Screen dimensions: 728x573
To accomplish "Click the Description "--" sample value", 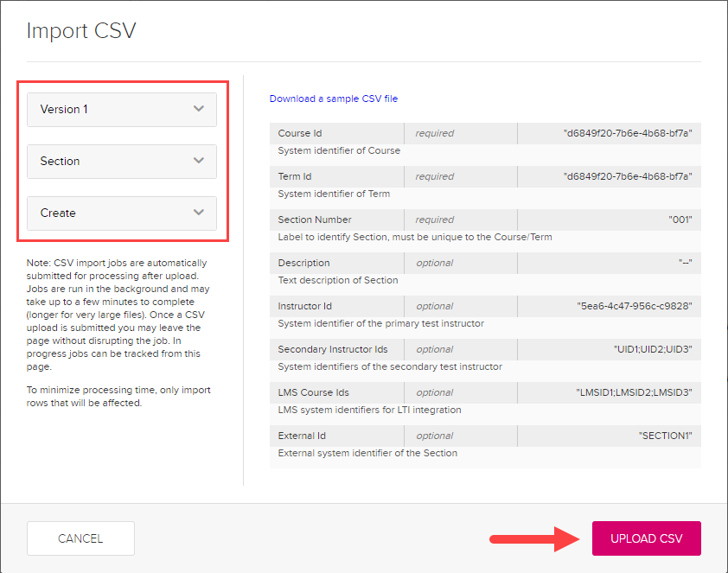I will [x=686, y=263].
